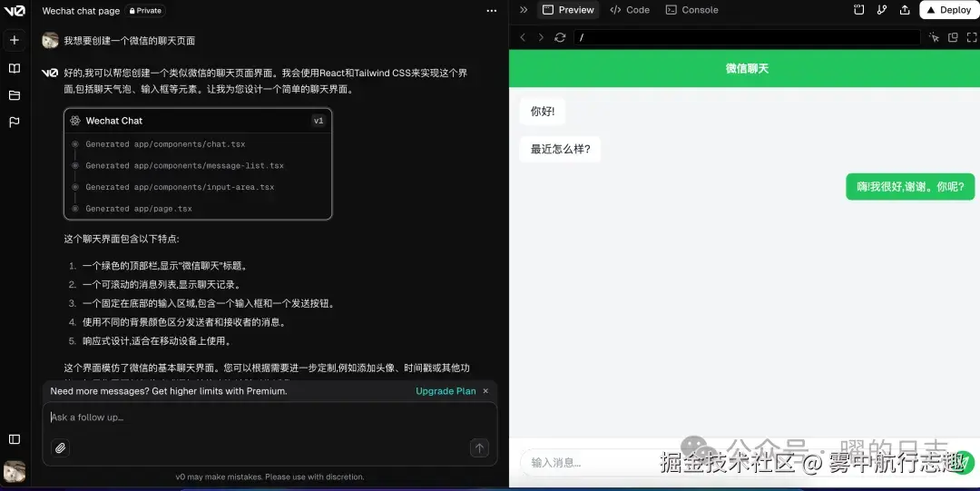This screenshot has height=491, width=980.
Task: Send the follow-up with the arrow button
Action: 479,447
